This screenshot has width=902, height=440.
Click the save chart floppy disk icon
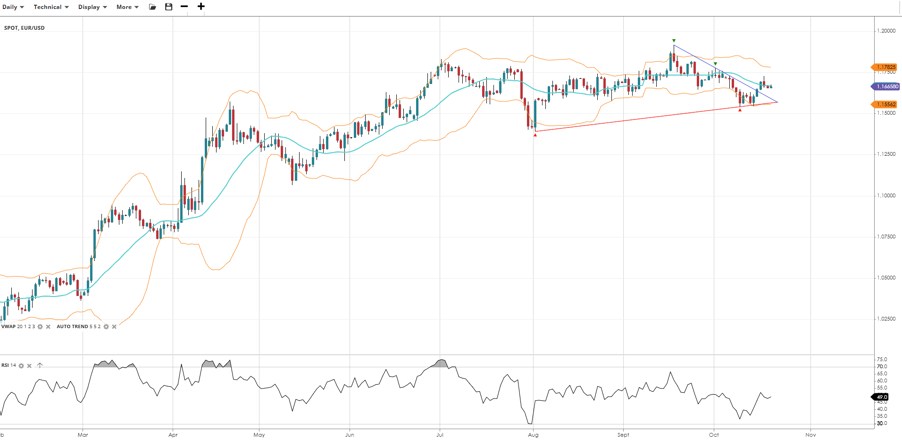pyautogui.click(x=168, y=7)
